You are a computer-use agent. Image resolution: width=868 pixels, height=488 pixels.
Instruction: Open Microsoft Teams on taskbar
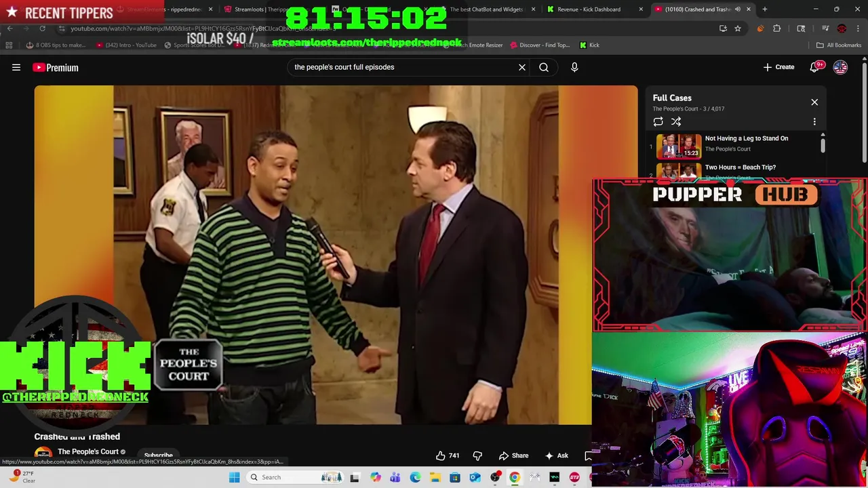(395, 477)
